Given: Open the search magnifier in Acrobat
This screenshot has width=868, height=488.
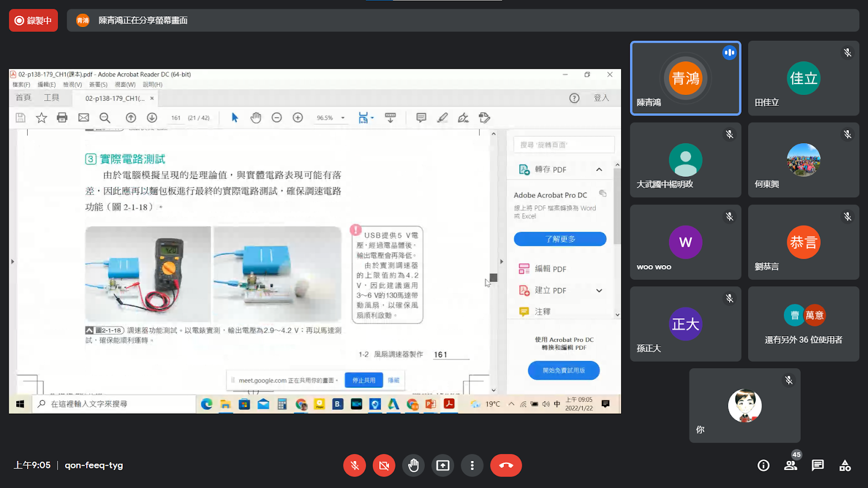Looking at the screenshot, I should [x=105, y=118].
